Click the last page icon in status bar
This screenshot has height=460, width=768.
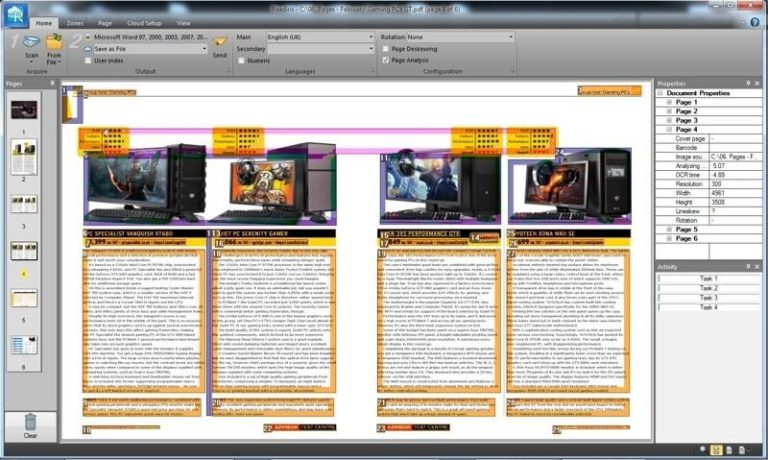742,450
